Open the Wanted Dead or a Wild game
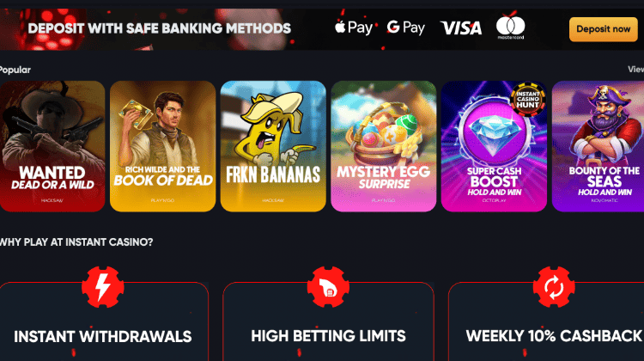 (52, 146)
